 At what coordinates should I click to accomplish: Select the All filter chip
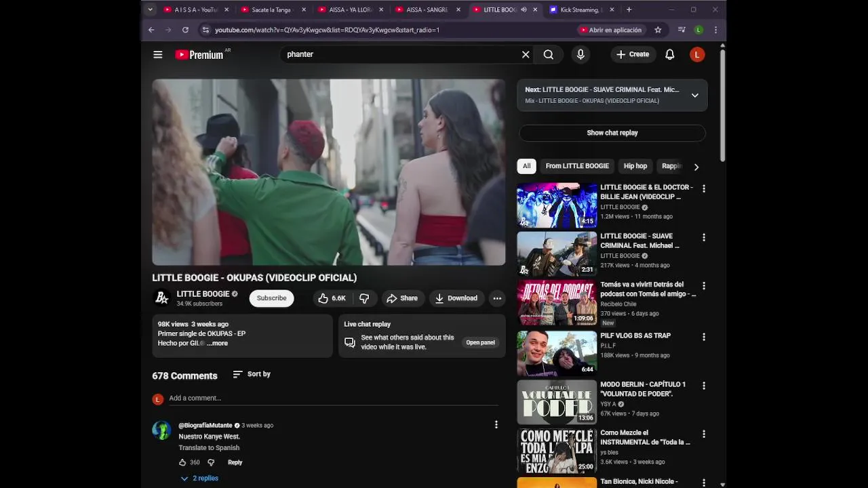click(526, 166)
